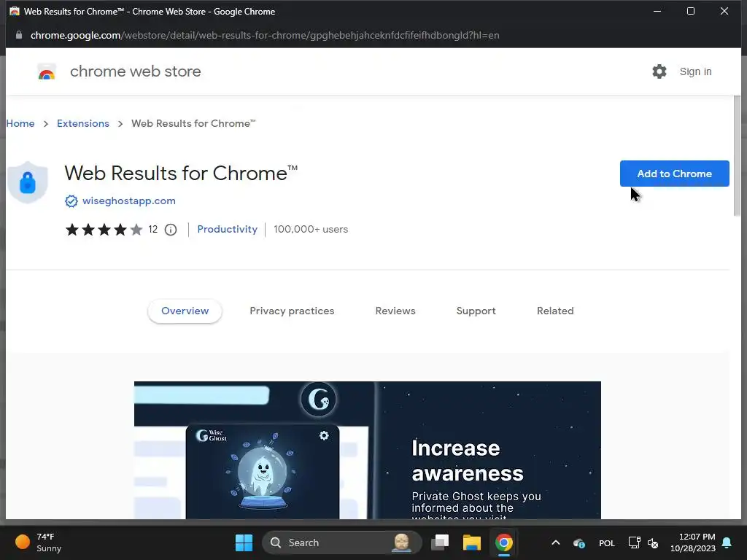Viewport: 747px width, 560px height.
Task: Open the Windows Start menu
Action: [244, 542]
